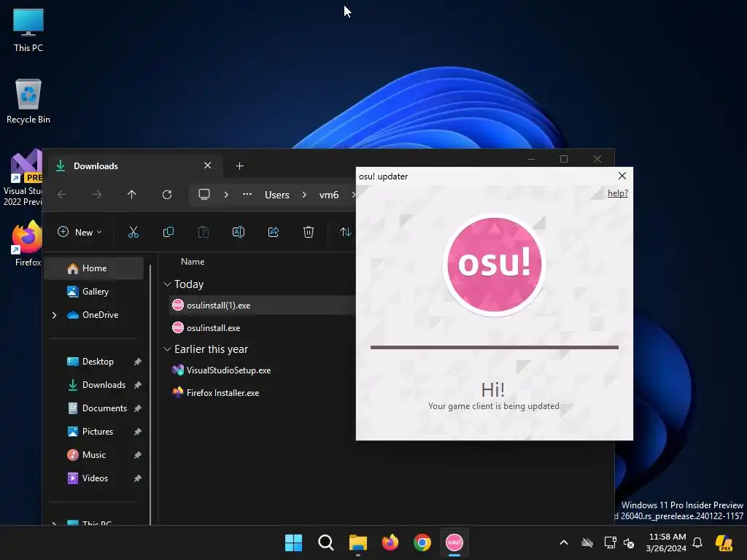The width and height of the screenshot is (747, 560).
Task: Click the Delete trash icon
Action: coord(309,233)
